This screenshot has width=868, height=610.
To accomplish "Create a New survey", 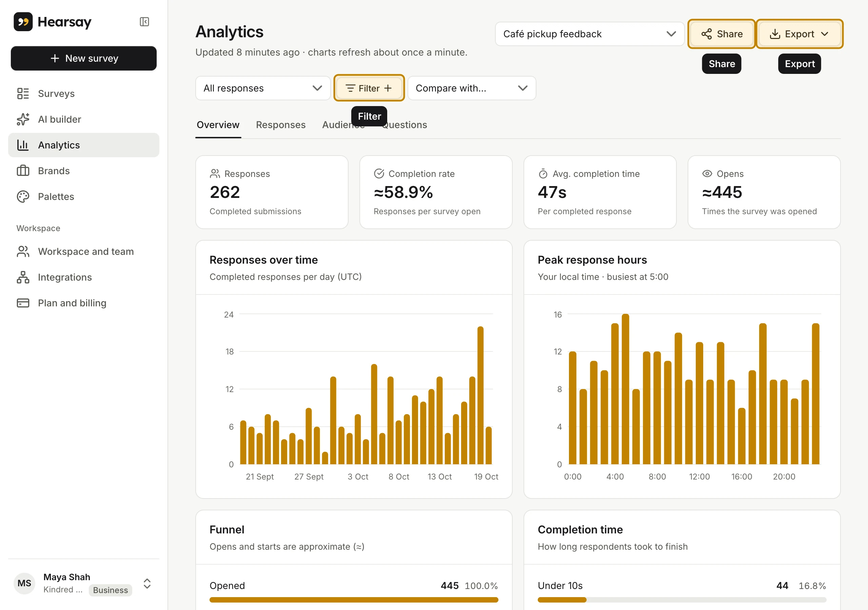I will pos(83,58).
